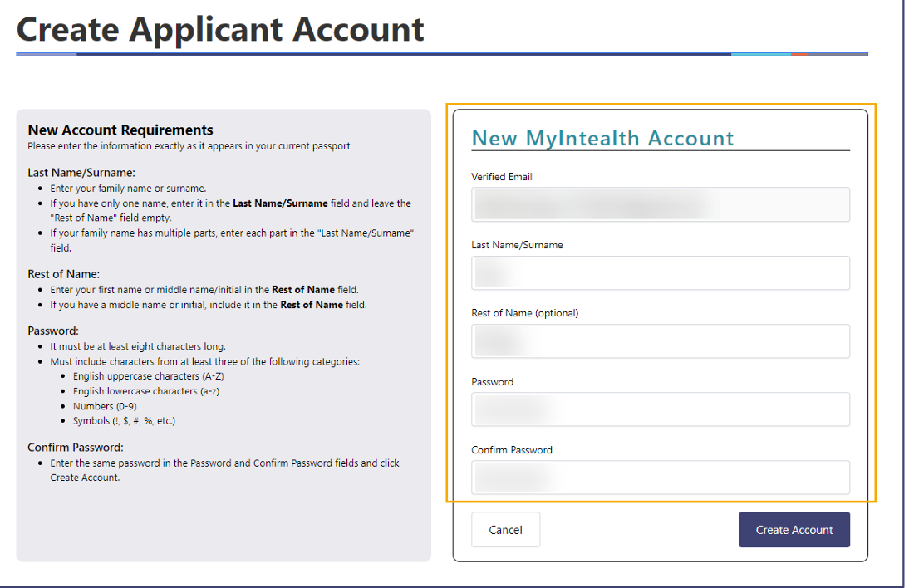The width and height of the screenshot is (909, 588).
Task: Click the 'Confirm Password' form label
Action: click(511, 450)
